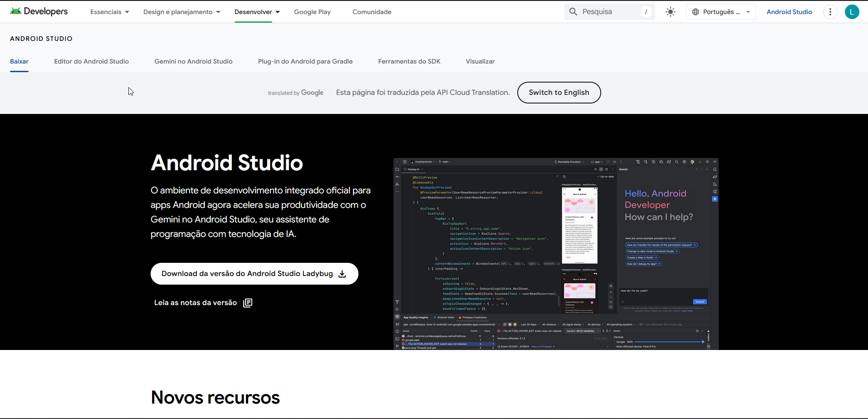
Task: Focus the Pesquisa search field
Action: (609, 12)
